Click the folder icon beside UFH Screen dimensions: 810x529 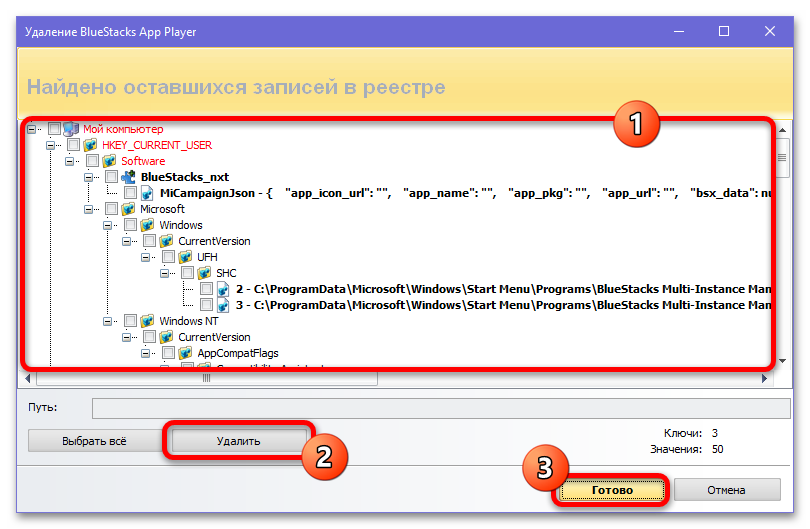[185, 257]
